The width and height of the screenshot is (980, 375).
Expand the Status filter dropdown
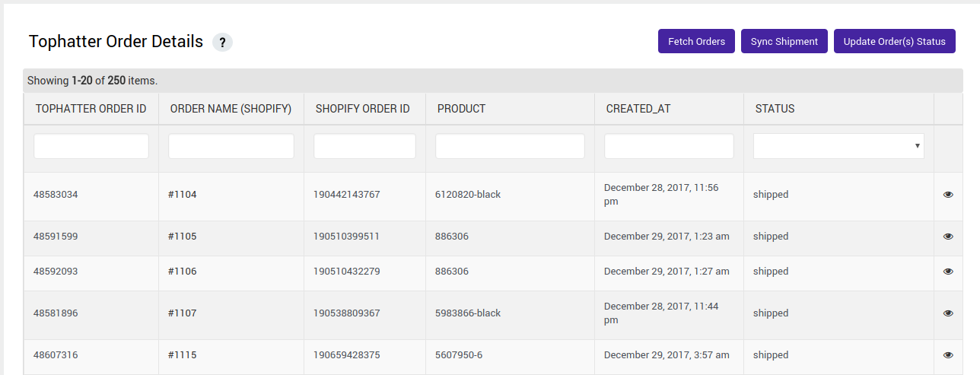(x=838, y=146)
